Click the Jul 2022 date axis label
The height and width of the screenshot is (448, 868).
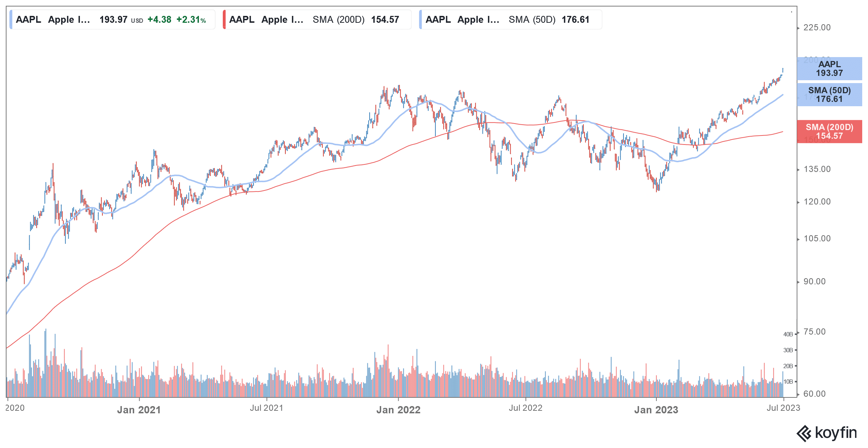coord(526,408)
